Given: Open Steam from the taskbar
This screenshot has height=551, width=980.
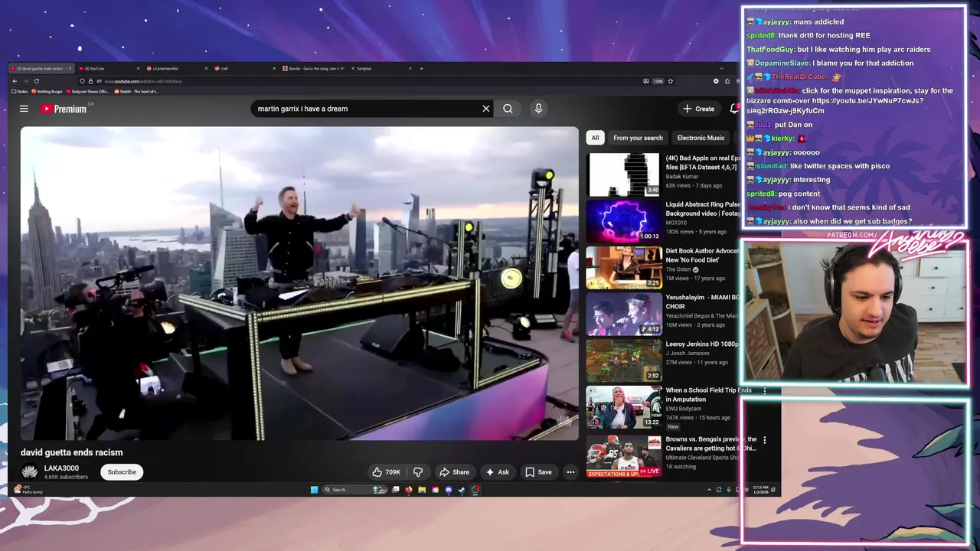Looking at the screenshot, I should (462, 490).
